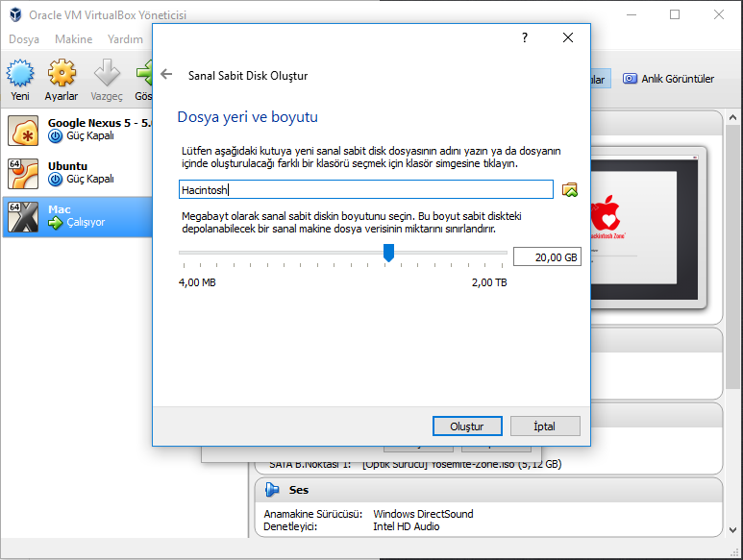Click the Dosya yeri ve boyutu heading
This screenshot has width=743, height=560.
point(247,116)
